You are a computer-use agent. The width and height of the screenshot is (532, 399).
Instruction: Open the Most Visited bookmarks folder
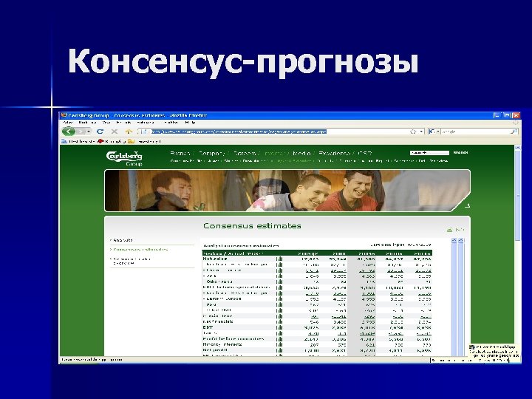[78, 141]
